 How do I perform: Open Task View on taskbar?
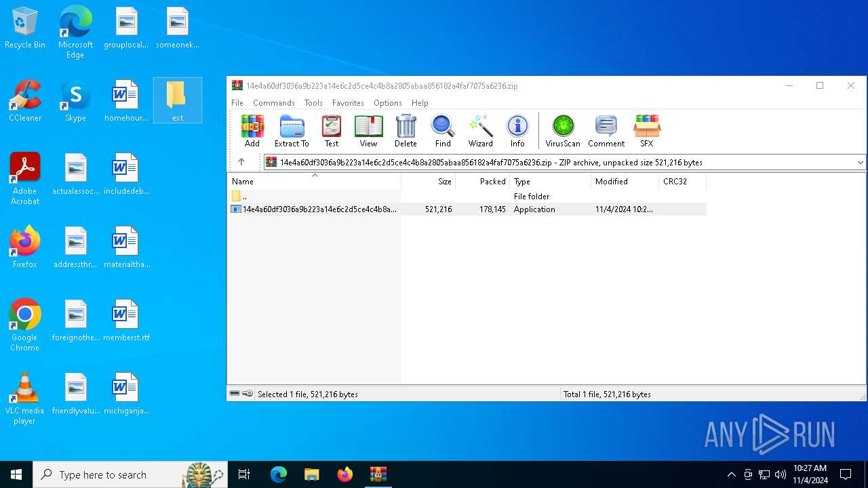pyautogui.click(x=244, y=474)
